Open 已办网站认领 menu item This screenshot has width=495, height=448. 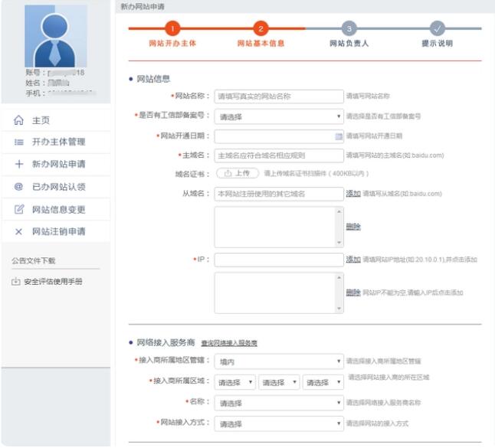tap(56, 187)
